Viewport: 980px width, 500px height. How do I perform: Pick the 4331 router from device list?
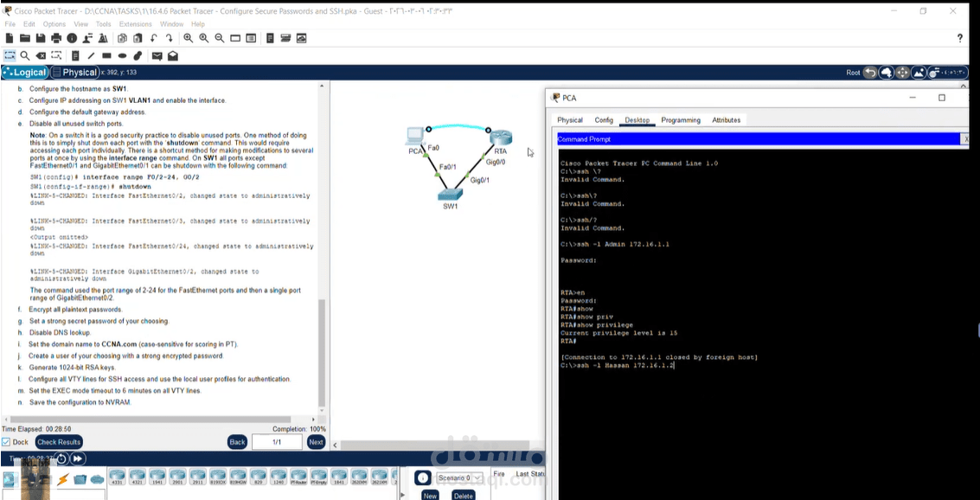[x=117, y=477]
